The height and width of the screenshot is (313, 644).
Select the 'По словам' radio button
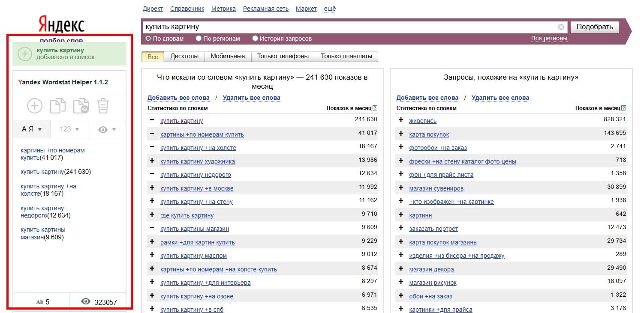pos(148,39)
